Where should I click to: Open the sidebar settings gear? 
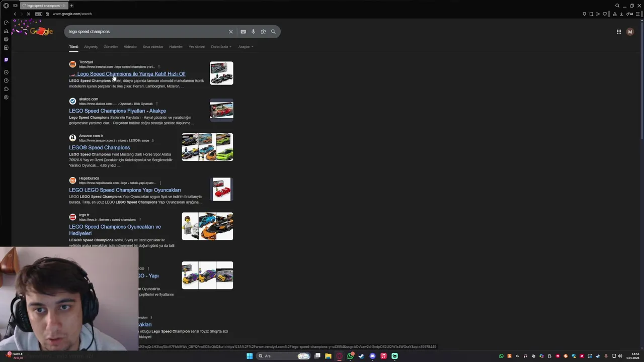click(6, 97)
